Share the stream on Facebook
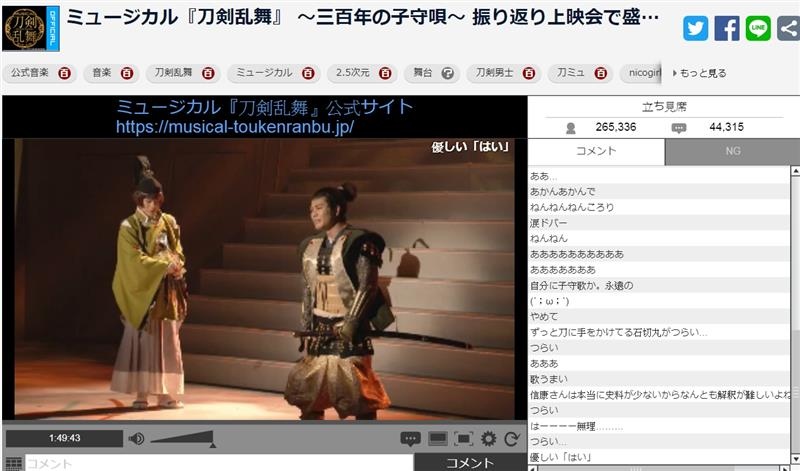Image resolution: width=800 pixels, height=471 pixels. (727, 28)
